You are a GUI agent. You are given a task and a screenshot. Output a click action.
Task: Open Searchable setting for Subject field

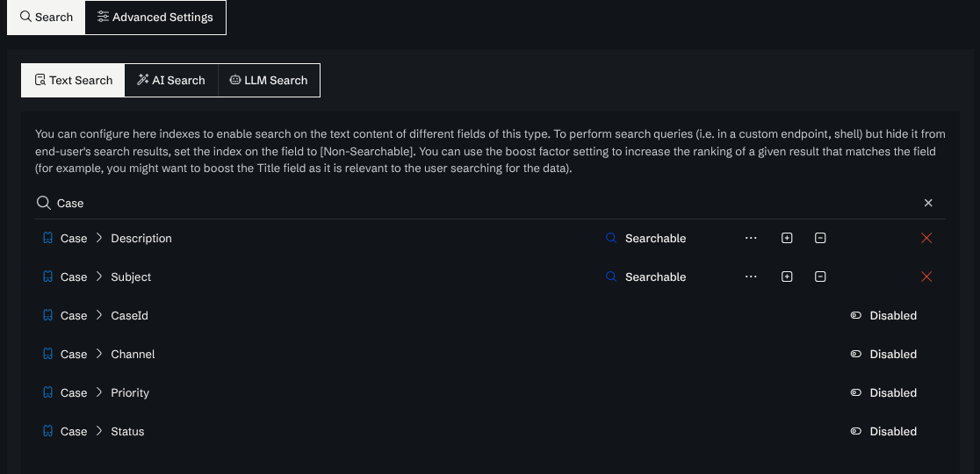pos(645,276)
